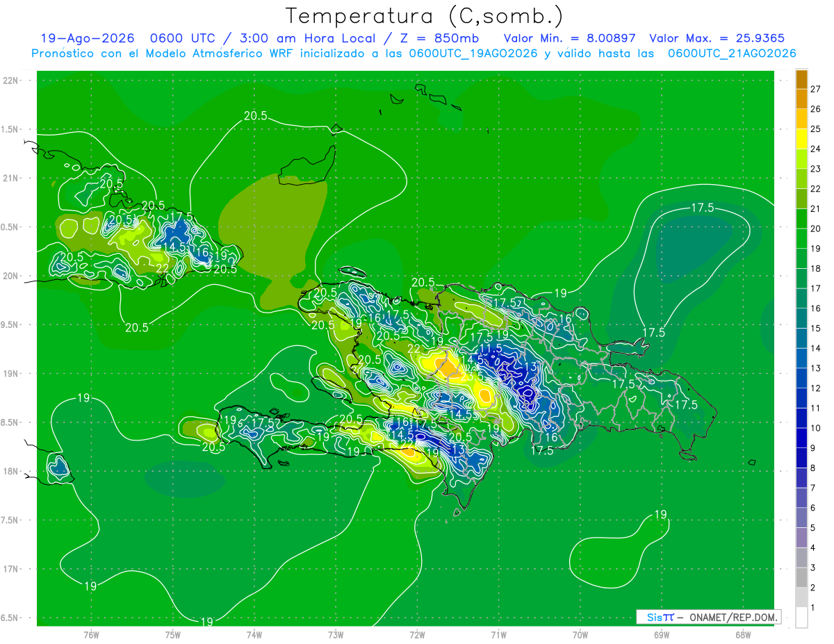Click the "17.5" contour label on northeast ocean loop
Image resolution: width=834 pixels, height=644 pixels.
pyautogui.click(x=703, y=208)
